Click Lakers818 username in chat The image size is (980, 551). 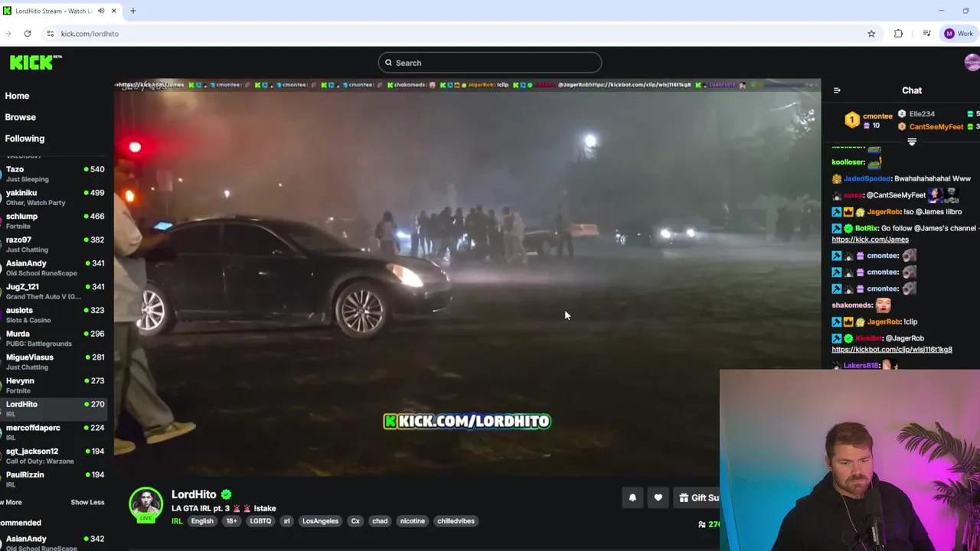click(861, 366)
